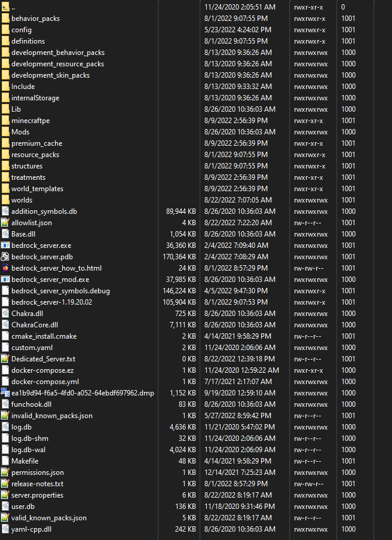Select the definitions folder icon
The width and height of the screenshot is (392, 540).
coord(5,41)
